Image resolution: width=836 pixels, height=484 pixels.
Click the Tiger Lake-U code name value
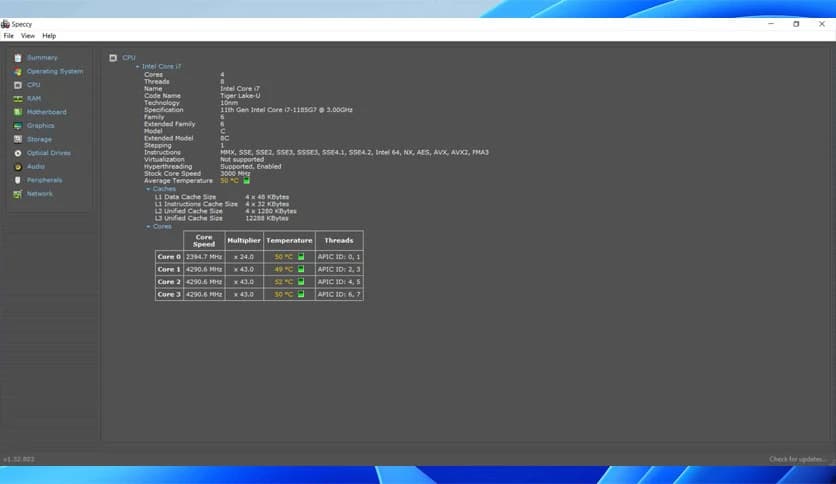tap(240, 96)
